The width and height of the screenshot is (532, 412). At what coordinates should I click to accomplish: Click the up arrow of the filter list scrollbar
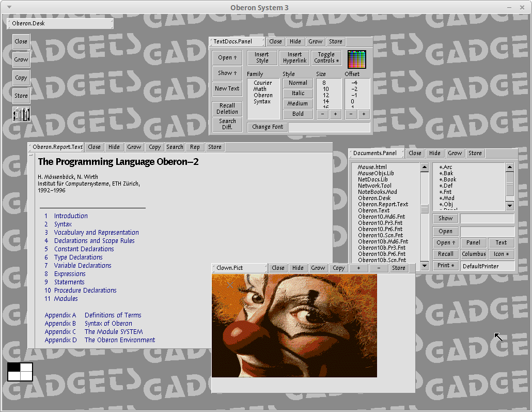click(510, 167)
